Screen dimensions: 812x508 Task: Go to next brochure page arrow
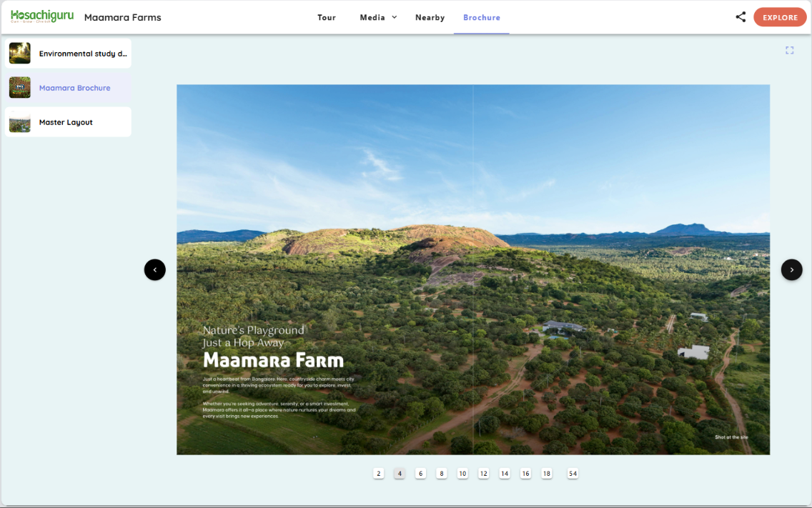(x=791, y=270)
